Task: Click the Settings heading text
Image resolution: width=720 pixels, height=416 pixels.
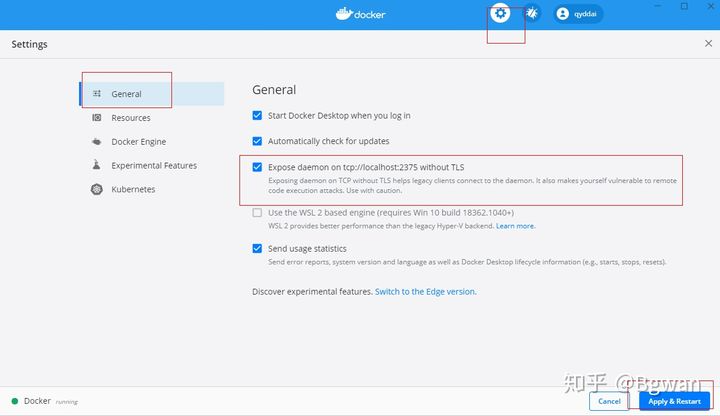Action: pyautogui.click(x=29, y=44)
